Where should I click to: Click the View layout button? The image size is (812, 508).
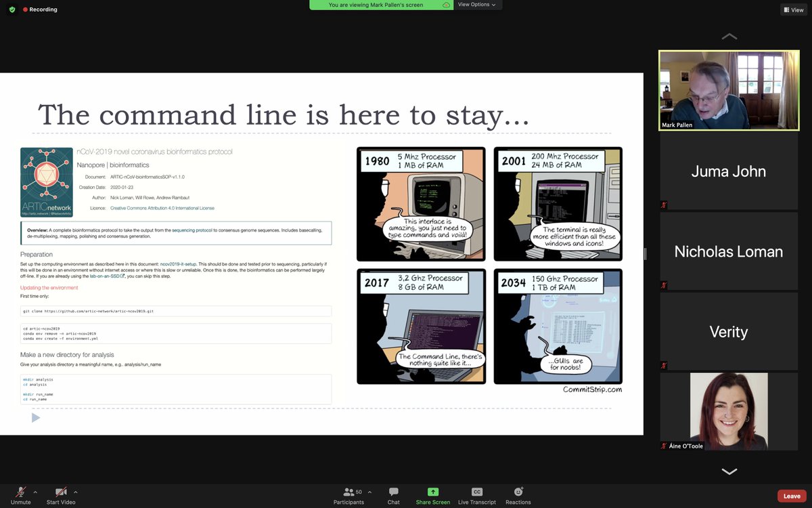point(793,9)
